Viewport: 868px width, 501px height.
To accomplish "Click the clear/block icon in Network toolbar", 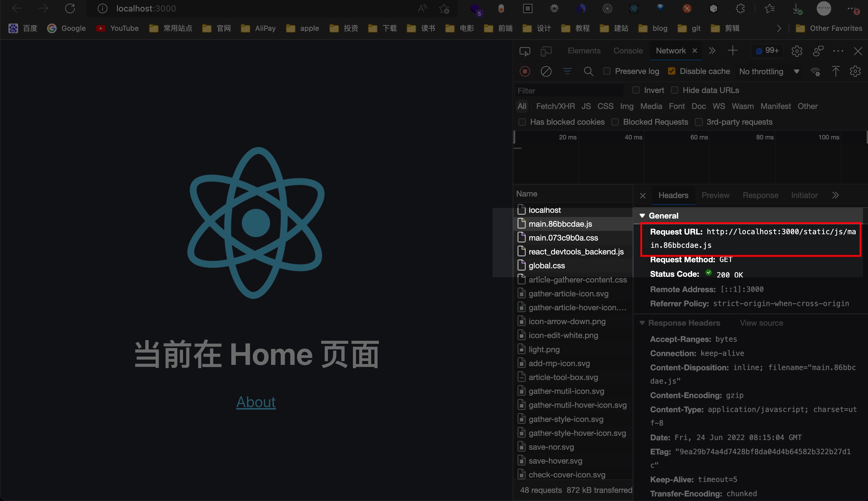I will point(546,71).
